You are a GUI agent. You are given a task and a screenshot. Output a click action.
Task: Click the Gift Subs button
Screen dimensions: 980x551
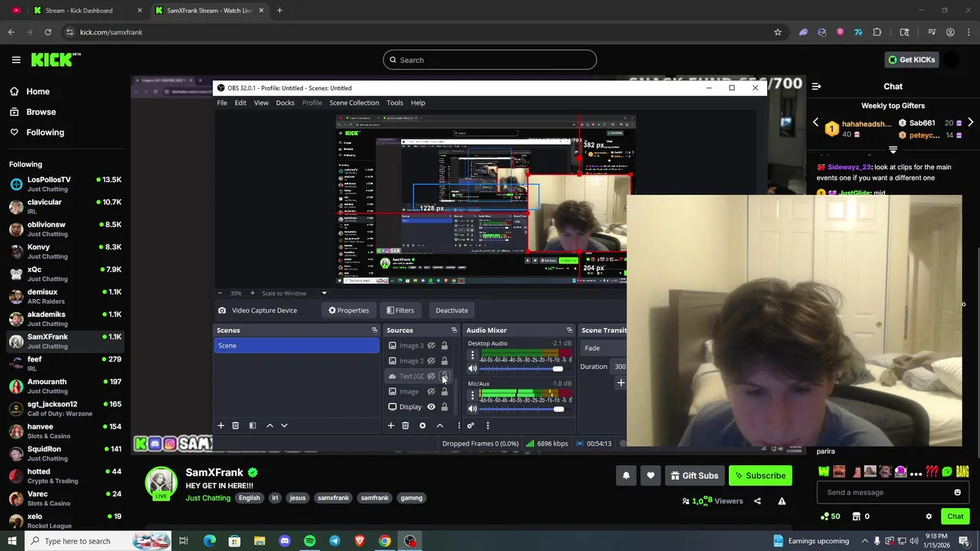pos(694,476)
